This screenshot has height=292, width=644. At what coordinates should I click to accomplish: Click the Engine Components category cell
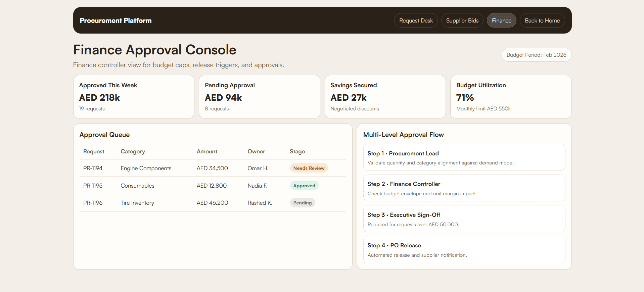(x=146, y=168)
